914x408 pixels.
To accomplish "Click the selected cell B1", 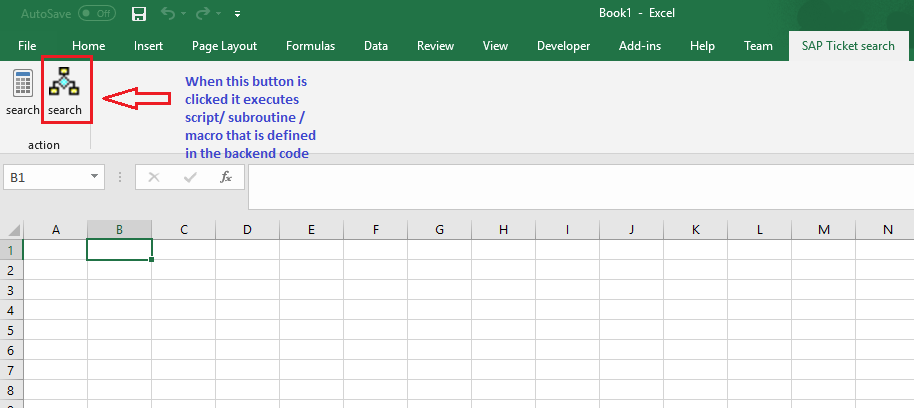I will click(x=119, y=249).
